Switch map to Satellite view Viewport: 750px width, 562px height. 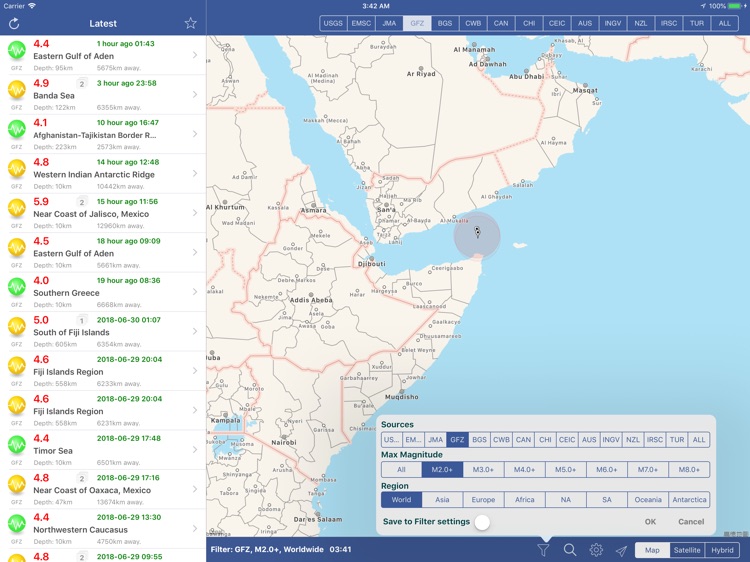687,550
